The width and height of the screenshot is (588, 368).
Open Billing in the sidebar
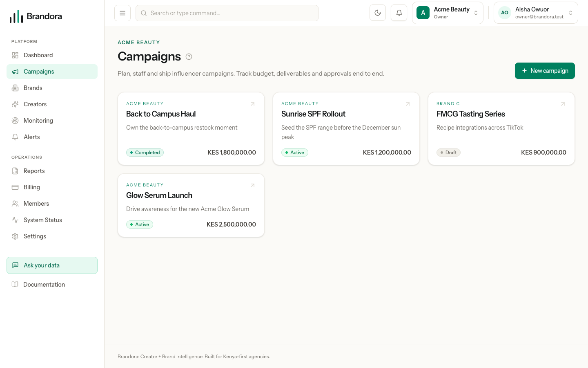click(x=52, y=187)
